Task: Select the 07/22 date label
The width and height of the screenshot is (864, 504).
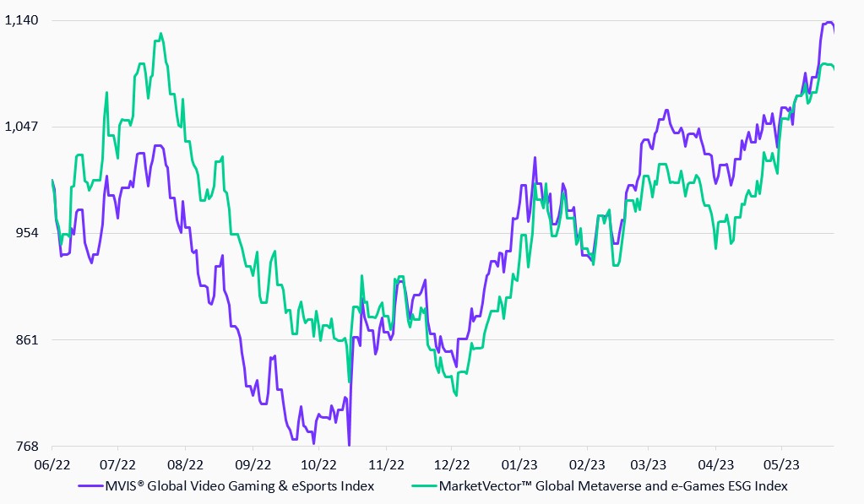Action: click(118, 465)
